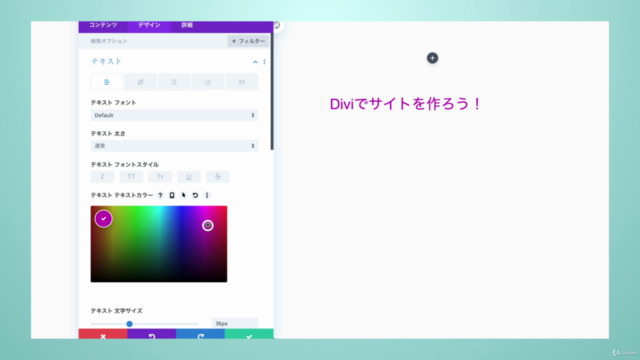Toggle underline font style
The width and height of the screenshot is (640, 360).
(189, 176)
